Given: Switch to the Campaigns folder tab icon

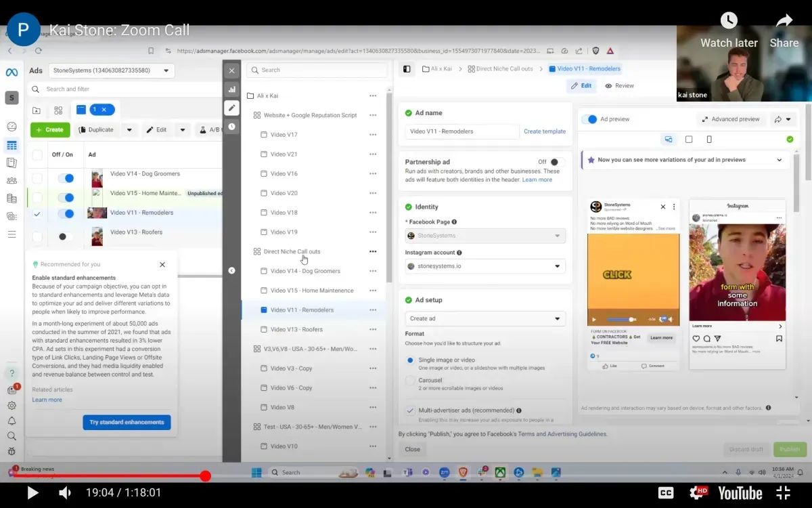Looking at the screenshot, I should 37,110.
